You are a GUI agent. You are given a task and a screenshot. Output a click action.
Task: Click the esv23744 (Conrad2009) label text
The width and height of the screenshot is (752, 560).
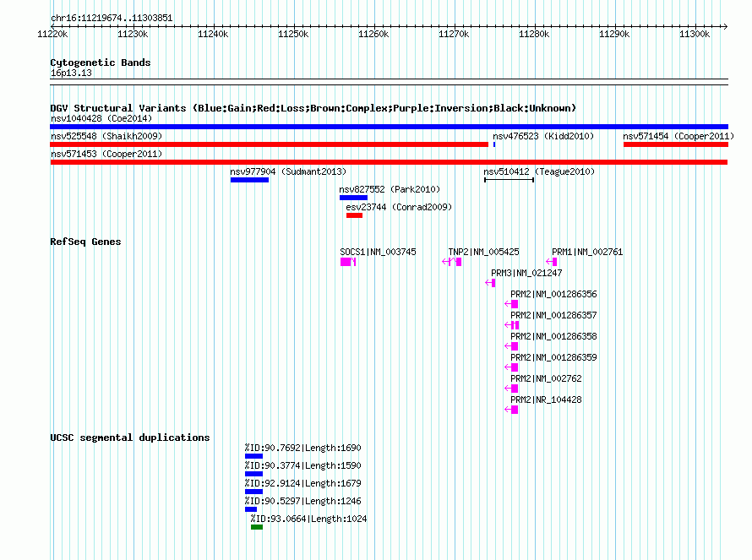click(399, 207)
